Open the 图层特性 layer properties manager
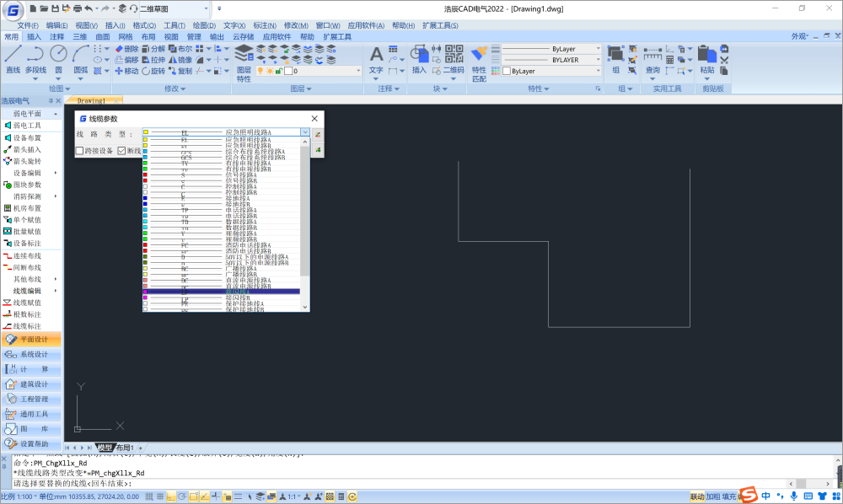The image size is (843, 504). coord(244,62)
